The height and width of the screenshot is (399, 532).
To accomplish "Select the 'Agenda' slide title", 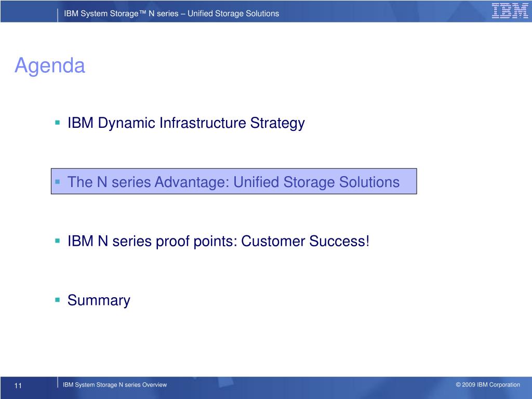I will [x=49, y=65].
